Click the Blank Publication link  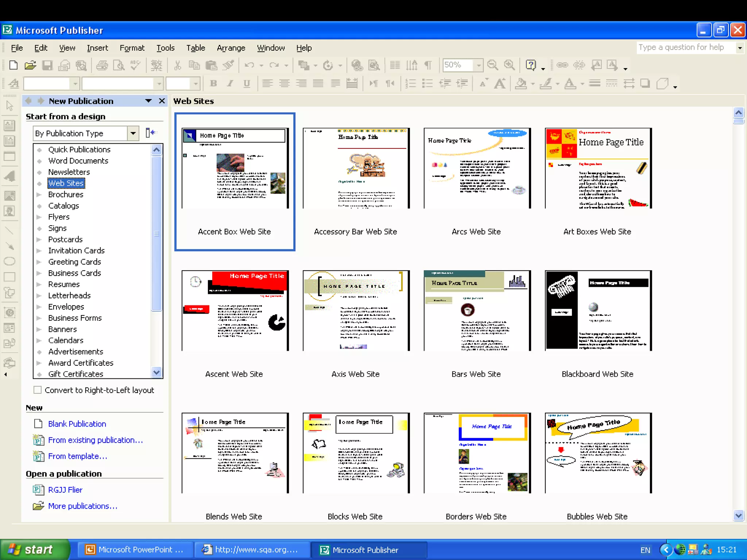(x=77, y=424)
